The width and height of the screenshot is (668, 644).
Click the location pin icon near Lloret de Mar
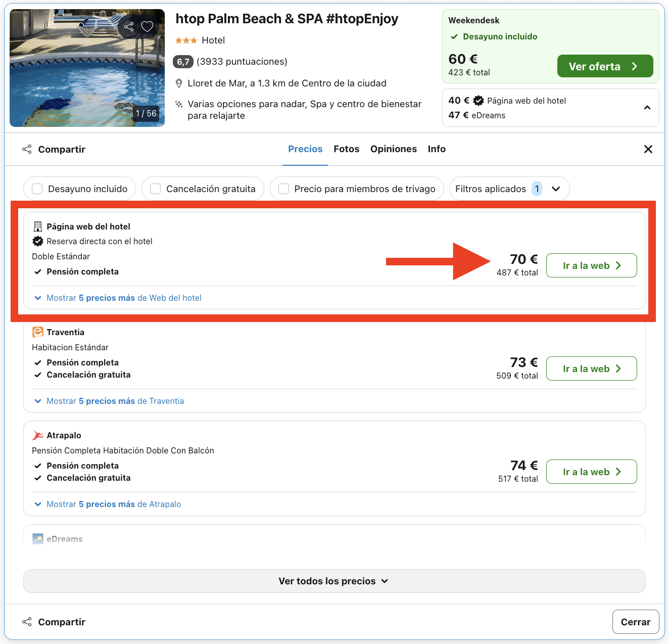pyautogui.click(x=179, y=83)
